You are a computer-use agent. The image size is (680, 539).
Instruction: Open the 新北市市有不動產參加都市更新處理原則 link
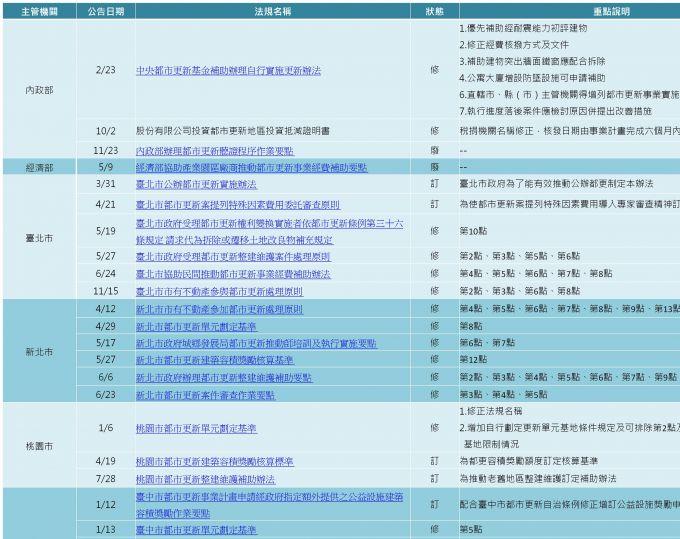pos(219,309)
